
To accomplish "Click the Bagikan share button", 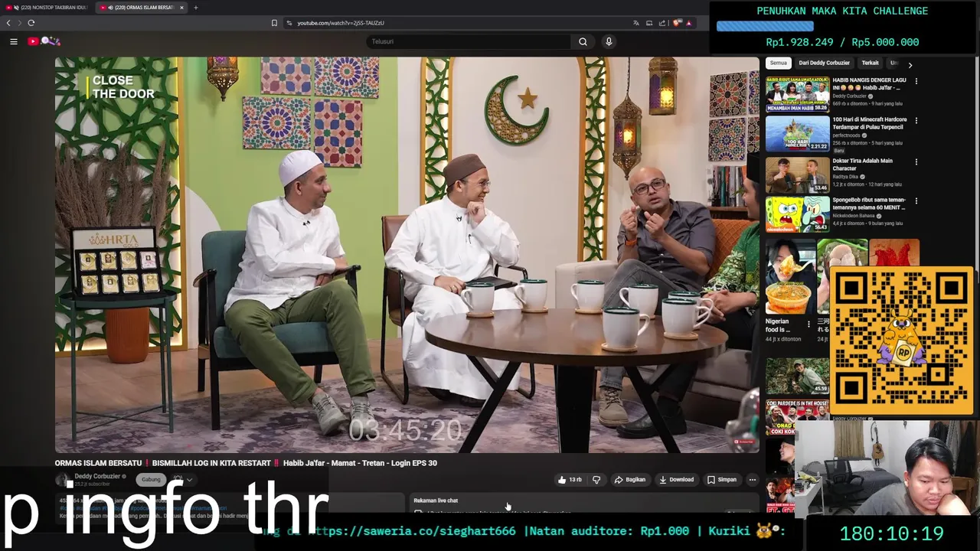I will pyautogui.click(x=630, y=480).
